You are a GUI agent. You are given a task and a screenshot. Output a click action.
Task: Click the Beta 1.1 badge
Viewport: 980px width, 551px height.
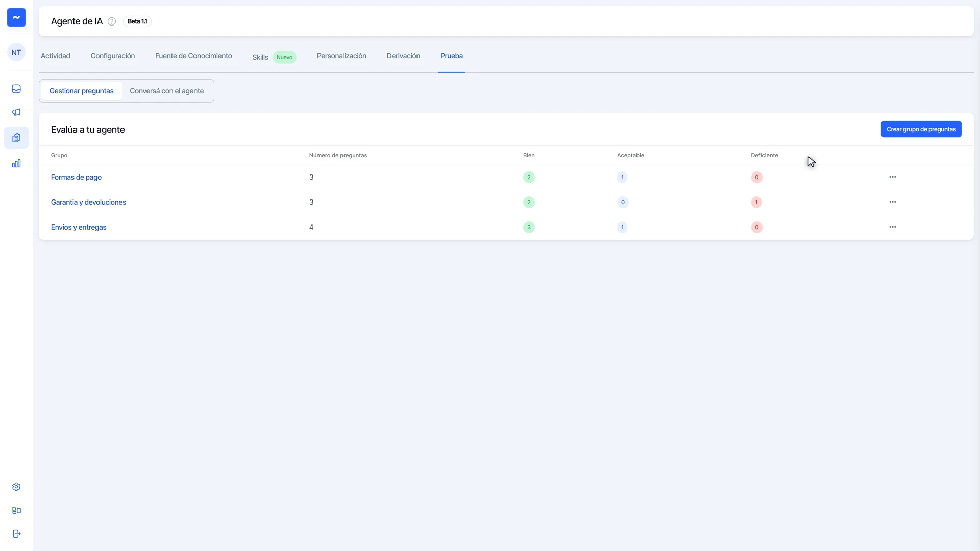tap(137, 21)
